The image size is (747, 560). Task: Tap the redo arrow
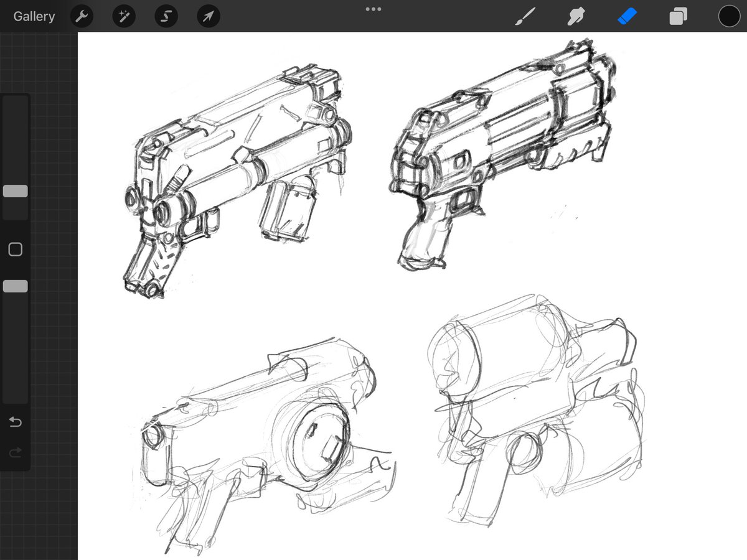tap(14, 452)
